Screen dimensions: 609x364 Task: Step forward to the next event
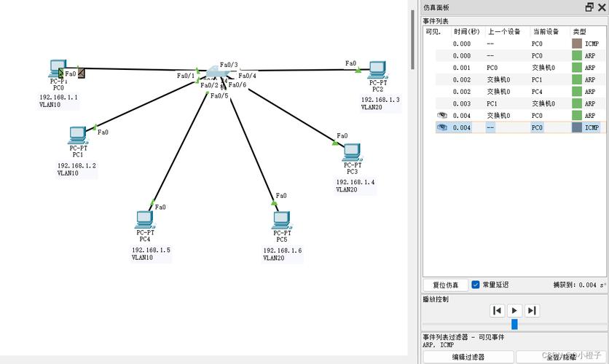[532, 310]
